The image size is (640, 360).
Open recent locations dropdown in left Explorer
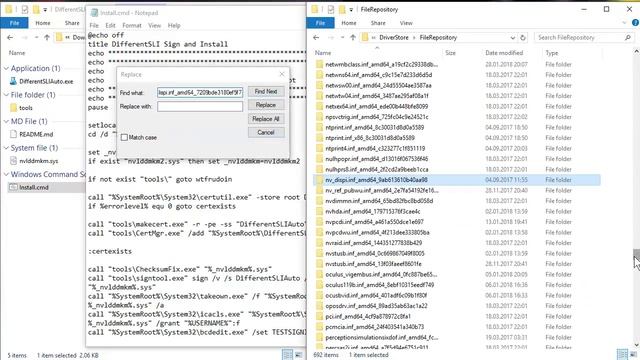pyautogui.click(x=36, y=38)
